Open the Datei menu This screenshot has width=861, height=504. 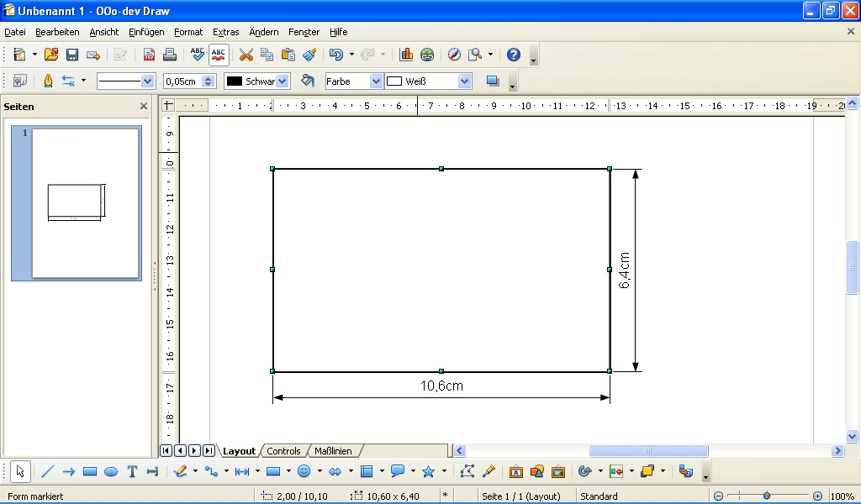15,32
